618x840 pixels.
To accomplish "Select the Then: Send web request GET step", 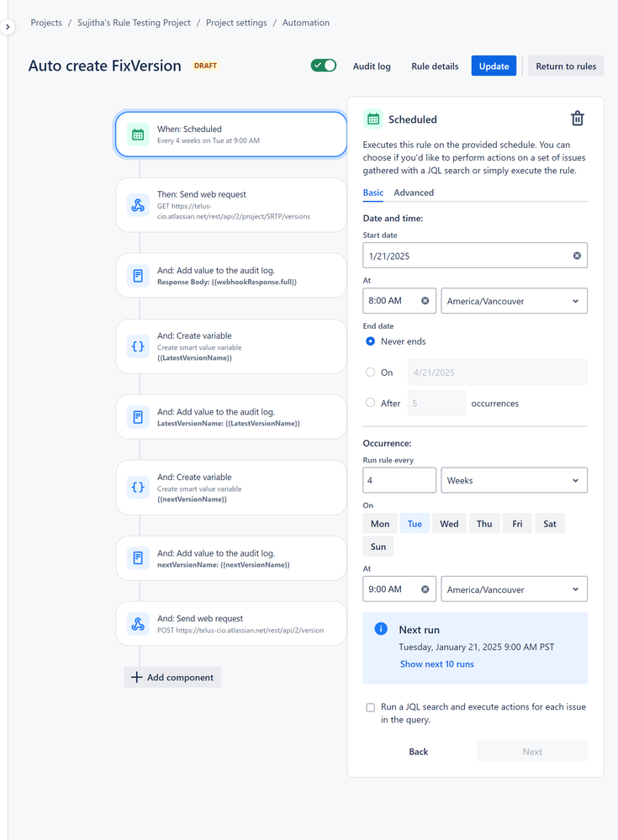I will [231, 205].
